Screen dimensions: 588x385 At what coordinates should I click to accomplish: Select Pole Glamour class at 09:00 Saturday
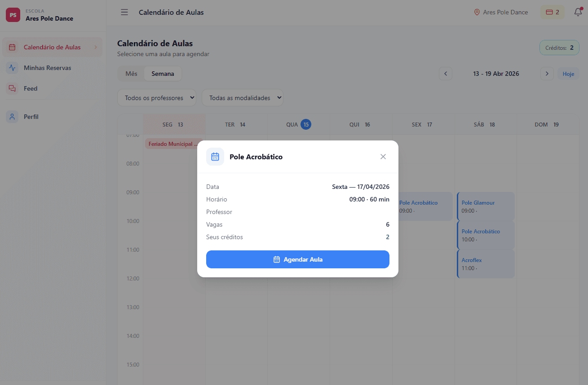pyautogui.click(x=486, y=206)
